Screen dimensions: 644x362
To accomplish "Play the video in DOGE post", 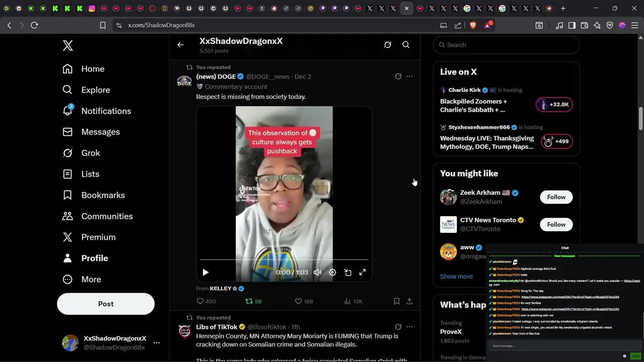I will tap(205, 272).
